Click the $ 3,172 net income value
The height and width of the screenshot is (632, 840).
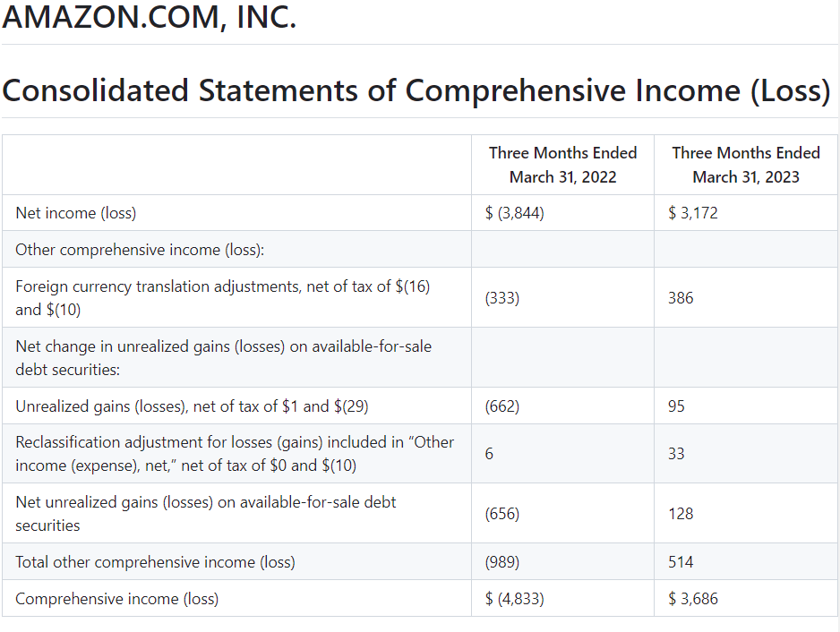pyautogui.click(x=692, y=213)
